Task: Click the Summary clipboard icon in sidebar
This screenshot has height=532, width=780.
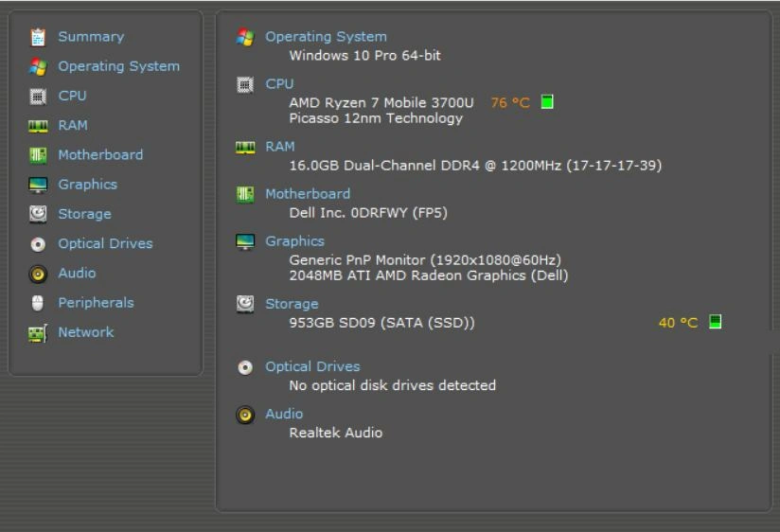Action: (38, 37)
